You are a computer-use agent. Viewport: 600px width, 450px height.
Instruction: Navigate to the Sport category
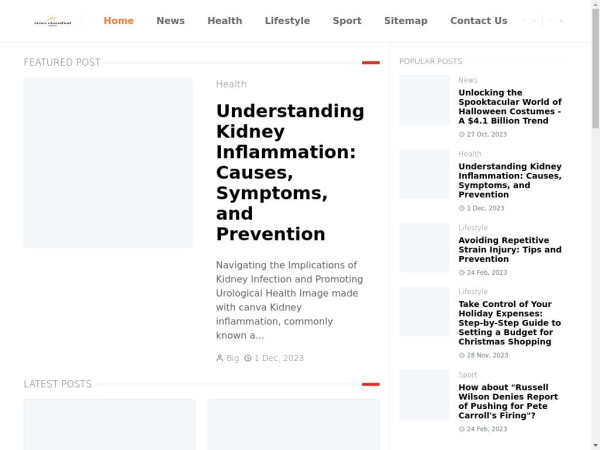(x=347, y=20)
